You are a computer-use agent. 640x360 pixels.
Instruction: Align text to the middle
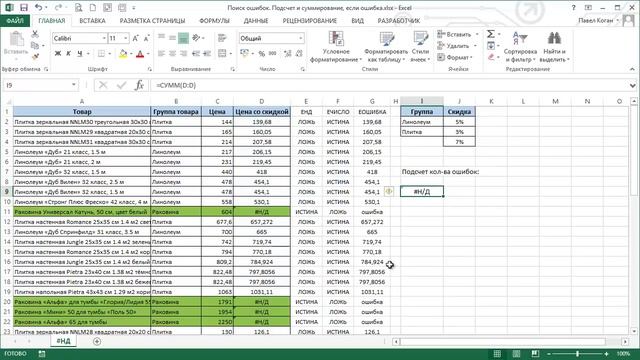(172, 38)
